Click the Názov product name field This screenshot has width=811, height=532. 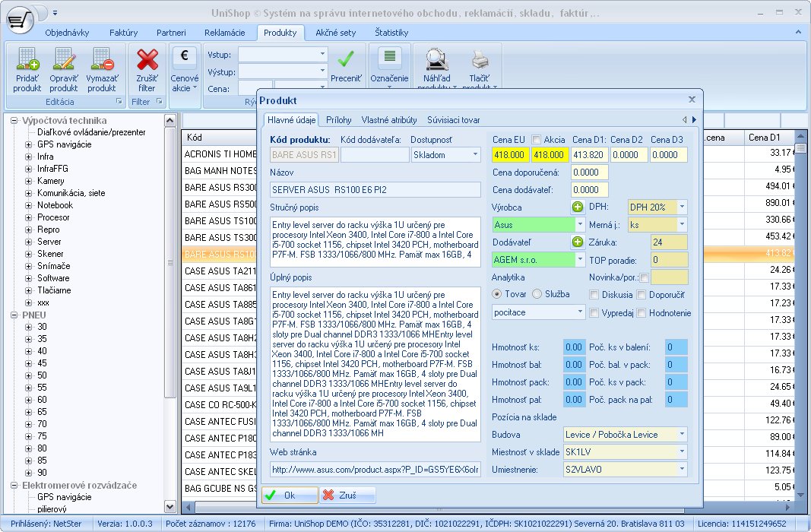click(375, 190)
